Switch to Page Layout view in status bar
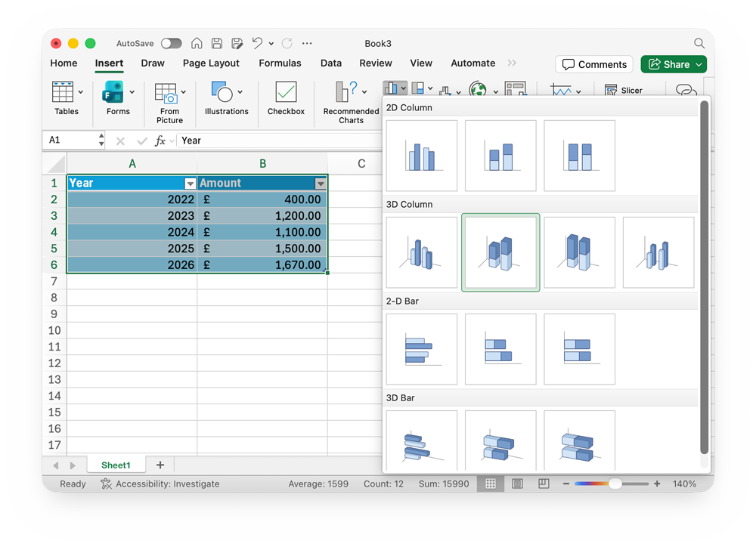 pyautogui.click(x=517, y=484)
